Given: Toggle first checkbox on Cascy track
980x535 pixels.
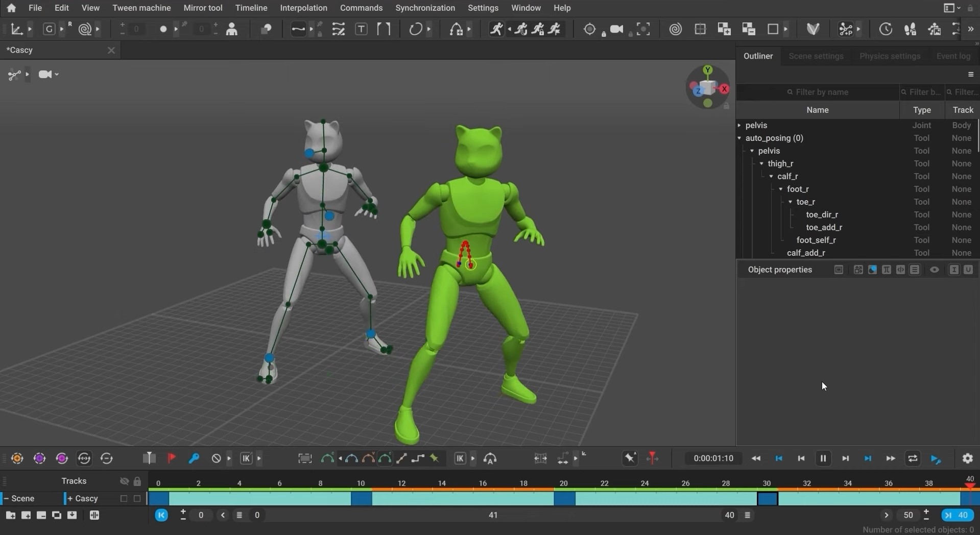Looking at the screenshot, I should 124,499.
